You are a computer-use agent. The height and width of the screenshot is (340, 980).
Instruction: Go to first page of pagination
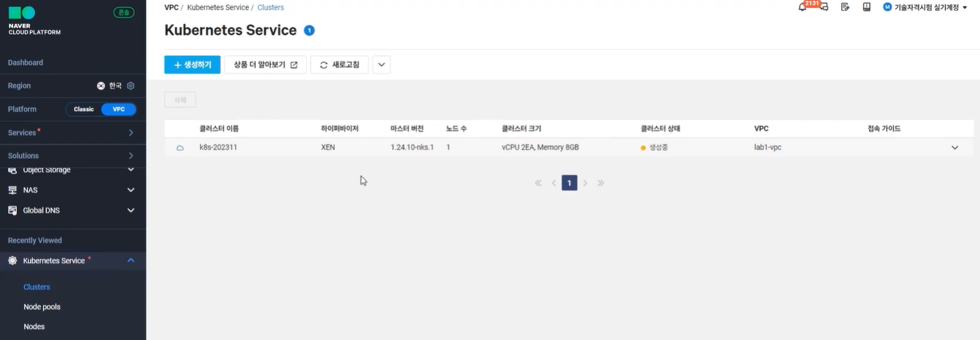pyautogui.click(x=538, y=183)
